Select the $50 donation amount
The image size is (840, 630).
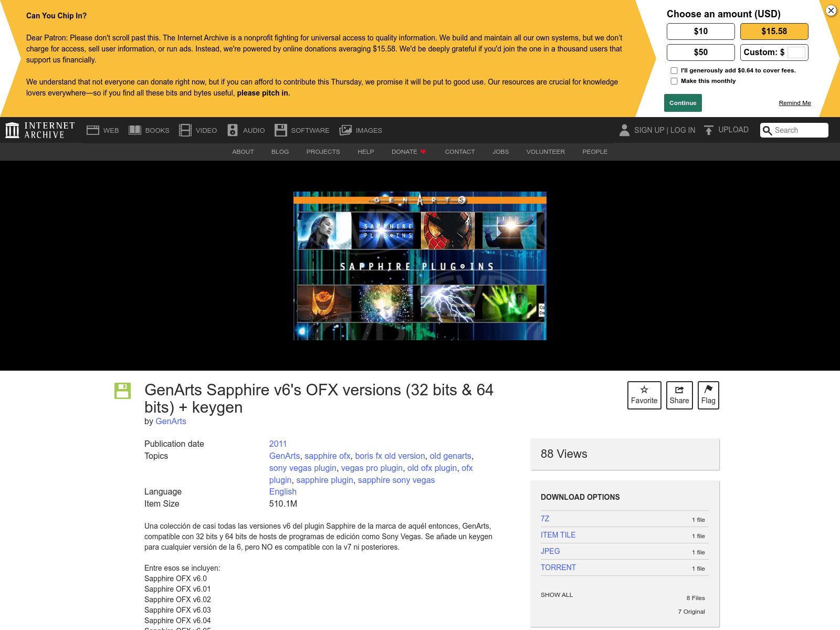coord(701,52)
